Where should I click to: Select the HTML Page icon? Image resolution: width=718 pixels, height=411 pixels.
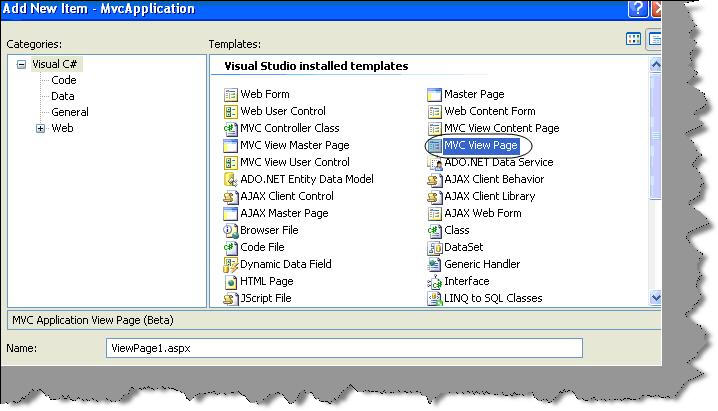coord(230,281)
